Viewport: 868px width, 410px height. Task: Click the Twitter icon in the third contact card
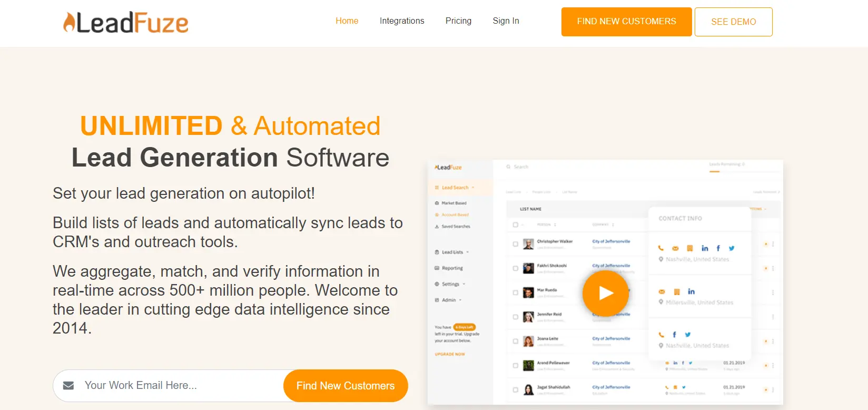pos(688,335)
